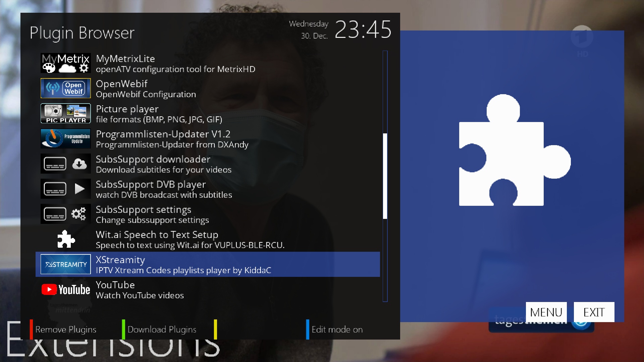Open the YouTube plugin title
The image size is (644, 362).
(115, 285)
